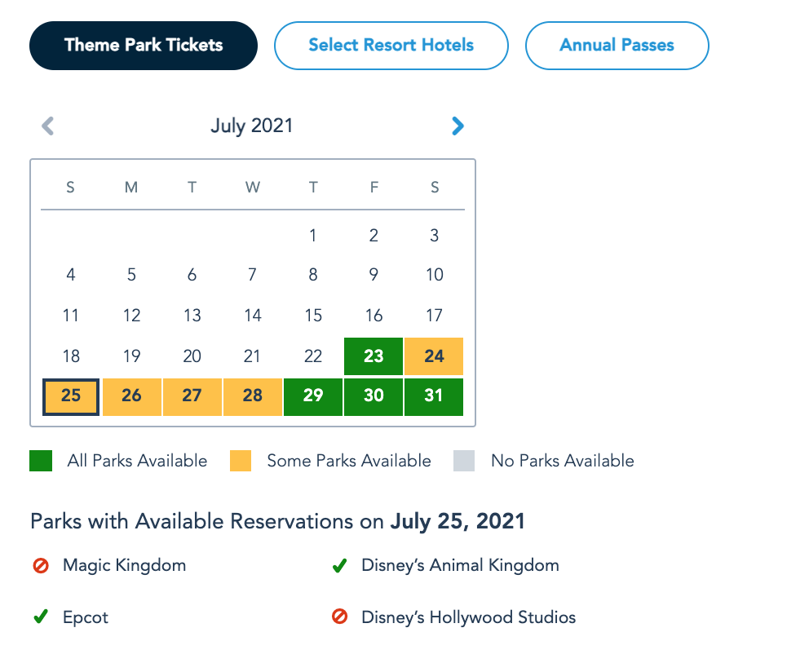Go to previous month arrow
The height and width of the screenshot is (672, 809).
(48, 126)
